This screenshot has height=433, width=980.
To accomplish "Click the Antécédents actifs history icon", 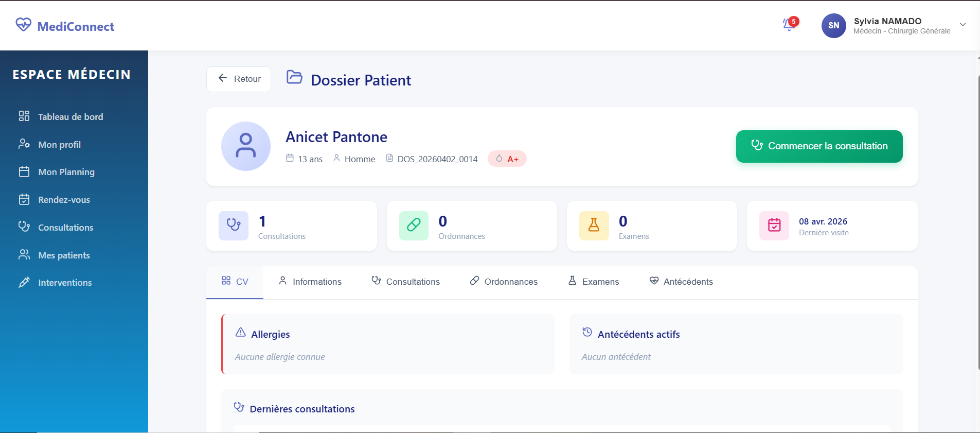I will point(587,333).
